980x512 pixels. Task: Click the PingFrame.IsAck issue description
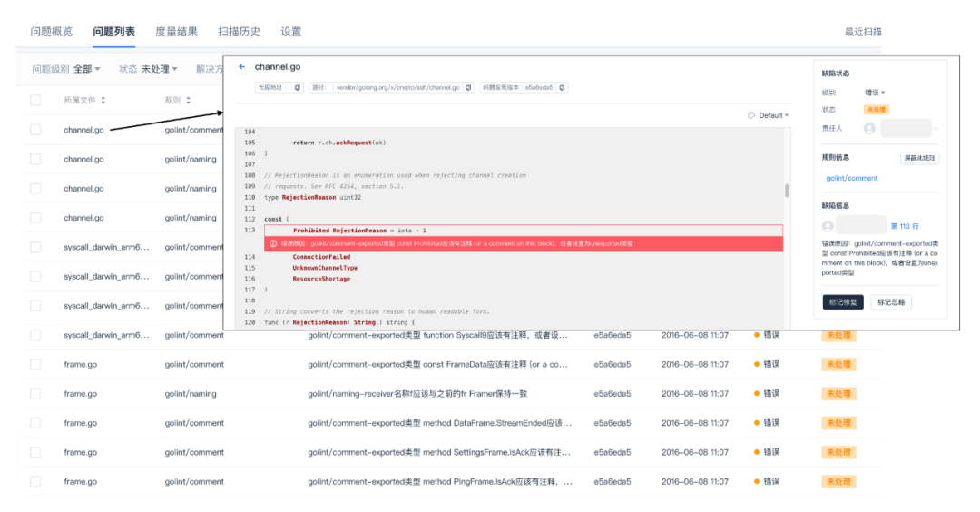pos(439,482)
